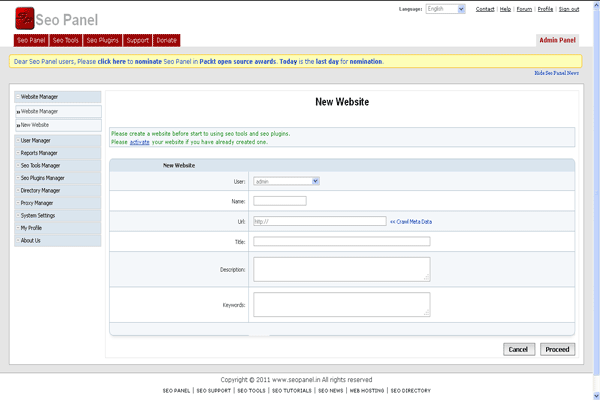
Task: Focus the Name input field
Action: point(280,201)
